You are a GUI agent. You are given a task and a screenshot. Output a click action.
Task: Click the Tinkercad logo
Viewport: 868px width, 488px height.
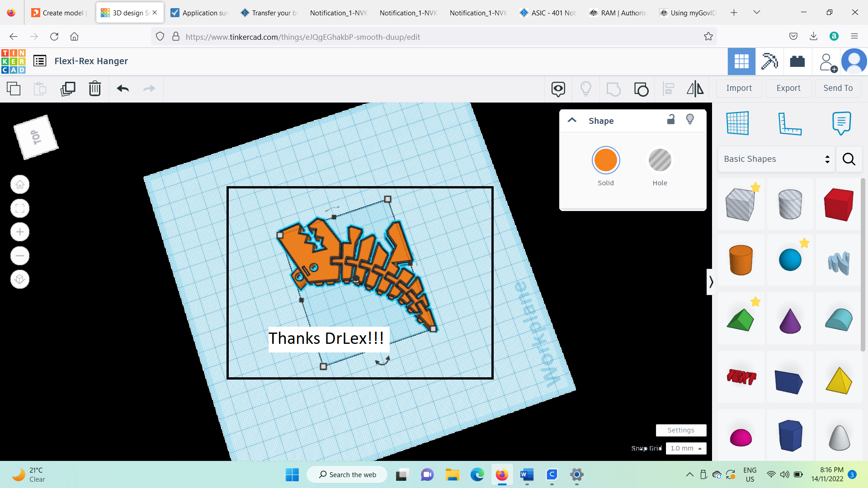pyautogui.click(x=14, y=61)
